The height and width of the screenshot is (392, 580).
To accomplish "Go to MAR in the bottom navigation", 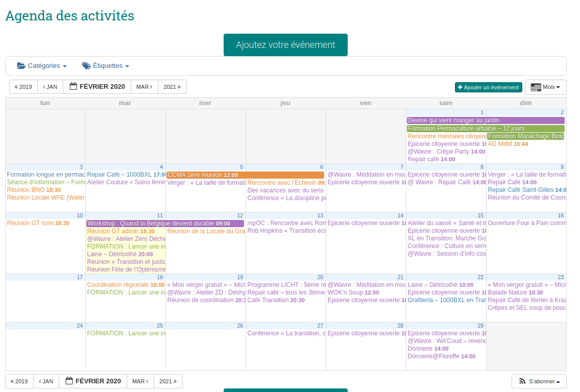I will coord(140,381).
